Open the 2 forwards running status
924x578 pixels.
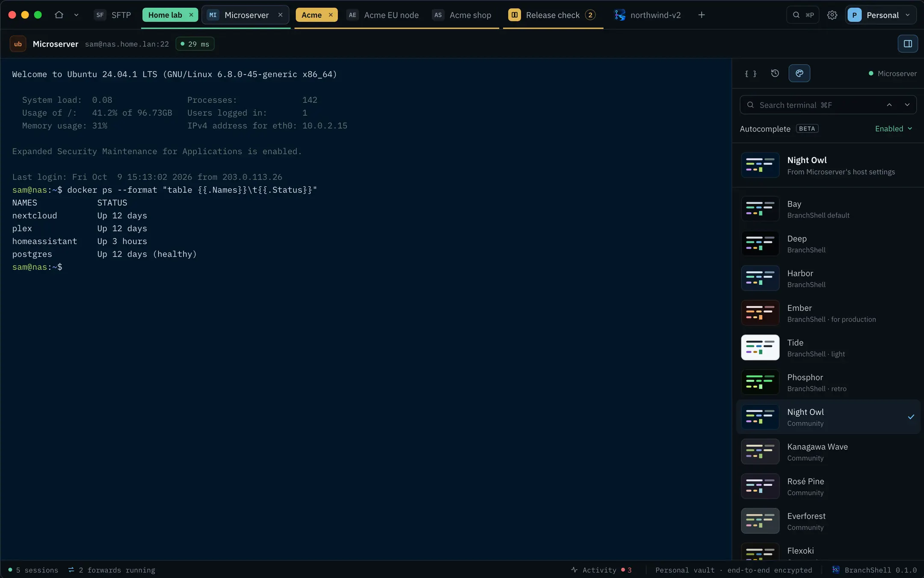112,570
